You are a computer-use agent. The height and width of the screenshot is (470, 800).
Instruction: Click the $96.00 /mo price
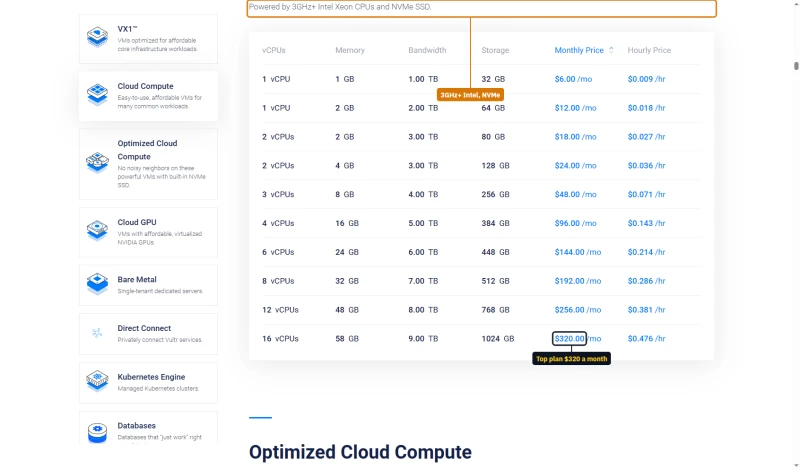point(576,224)
